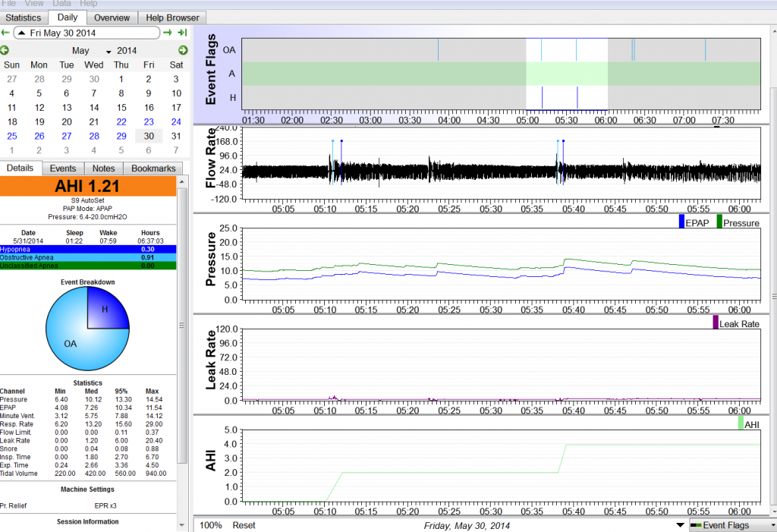Click the previous month round green arrow

point(5,50)
